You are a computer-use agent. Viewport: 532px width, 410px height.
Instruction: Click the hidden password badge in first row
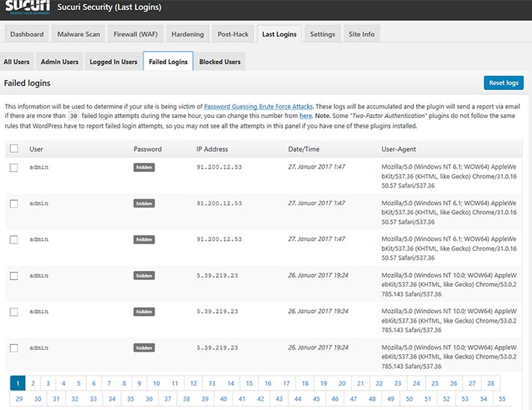click(x=144, y=167)
